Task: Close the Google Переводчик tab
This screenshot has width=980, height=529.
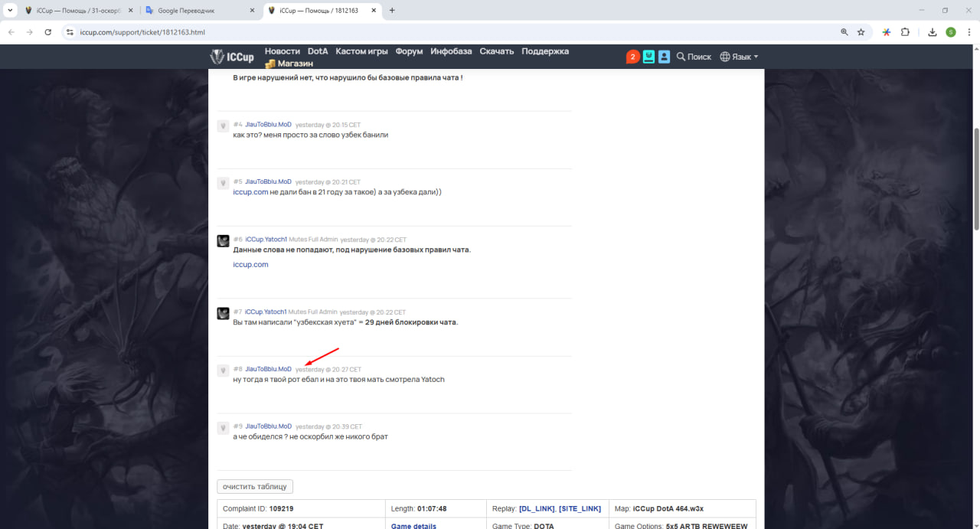Action: point(252,11)
